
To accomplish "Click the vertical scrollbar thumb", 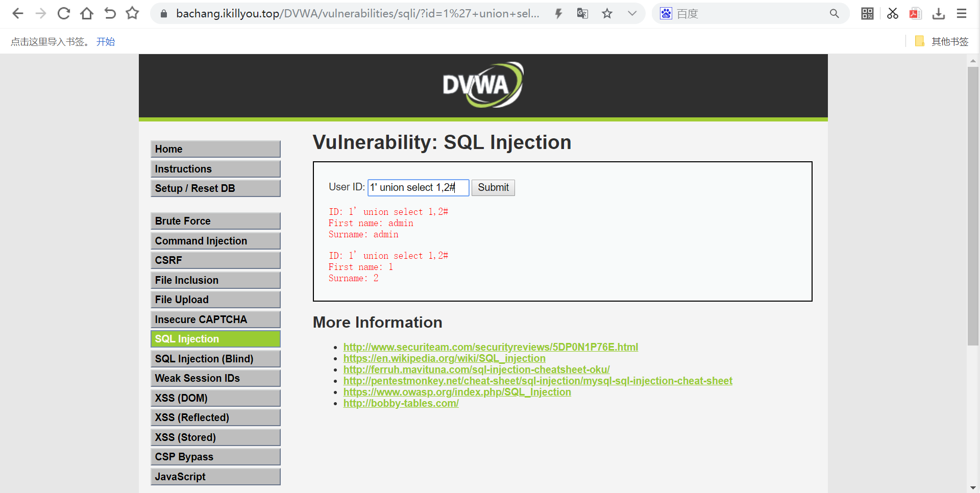I will tap(973, 207).
